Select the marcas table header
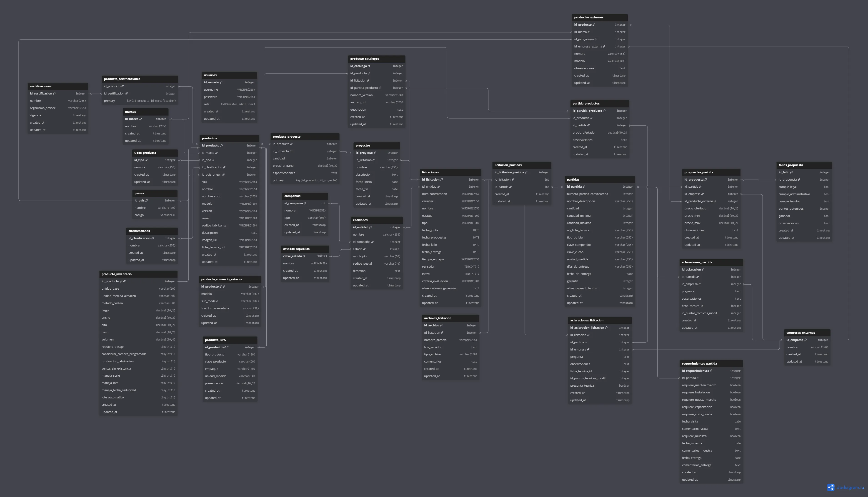The image size is (868, 497). (146, 112)
